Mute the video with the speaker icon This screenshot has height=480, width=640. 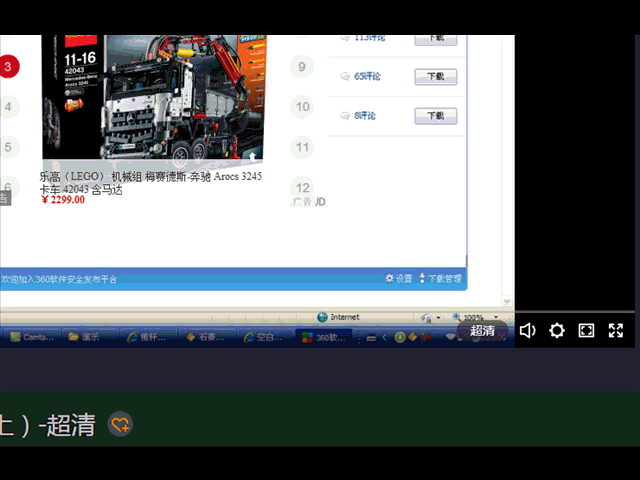(x=527, y=330)
